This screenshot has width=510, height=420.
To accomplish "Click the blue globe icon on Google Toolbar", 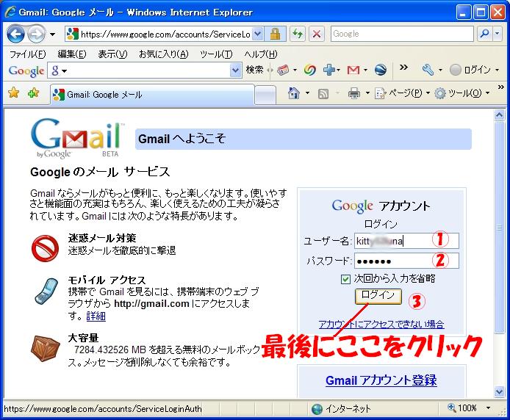I will 380,70.
